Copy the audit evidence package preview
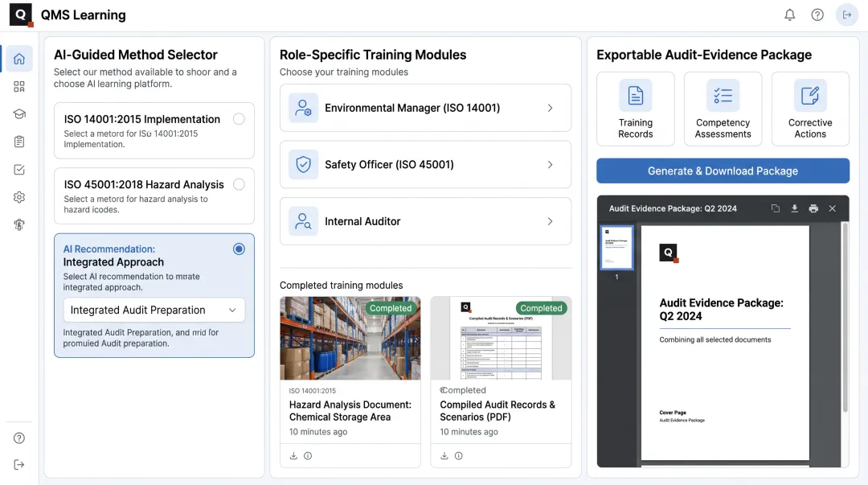The width and height of the screenshot is (868, 485). pyautogui.click(x=775, y=208)
